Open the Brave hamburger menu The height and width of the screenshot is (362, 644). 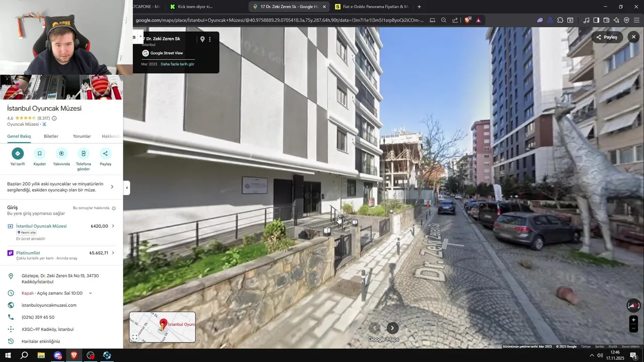(636, 20)
